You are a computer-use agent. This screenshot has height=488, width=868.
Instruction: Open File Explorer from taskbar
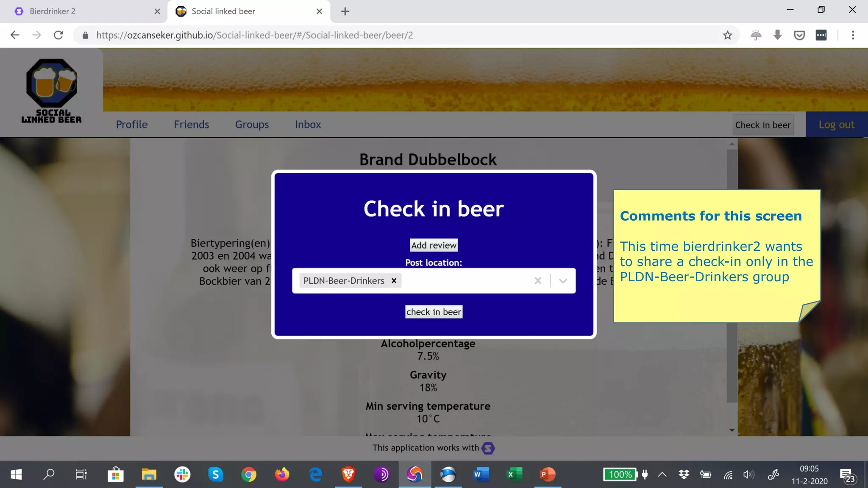tap(149, 474)
